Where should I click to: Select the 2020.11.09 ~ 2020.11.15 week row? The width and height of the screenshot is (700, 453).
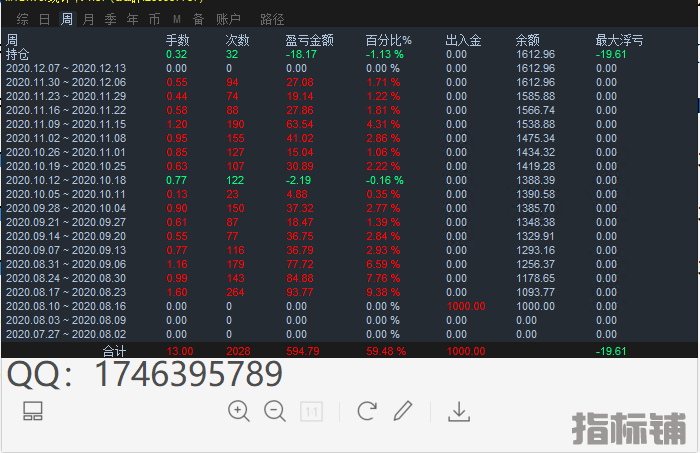point(66,124)
